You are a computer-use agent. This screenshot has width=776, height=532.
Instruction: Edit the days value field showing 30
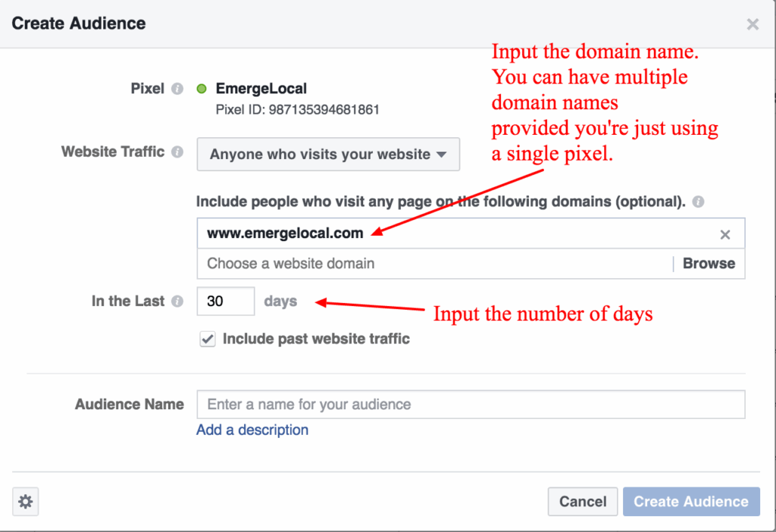click(x=225, y=301)
